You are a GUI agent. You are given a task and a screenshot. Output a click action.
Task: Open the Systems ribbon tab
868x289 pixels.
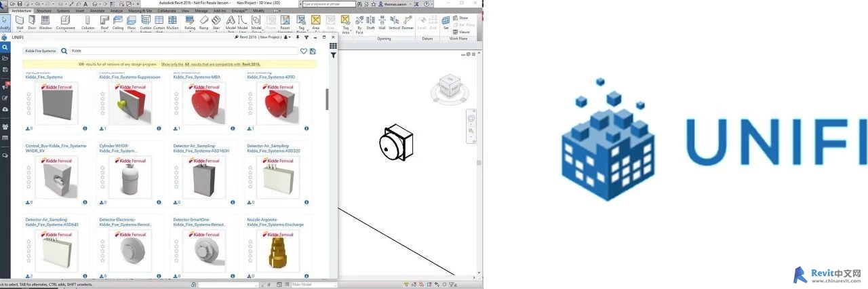pos(63,11)
